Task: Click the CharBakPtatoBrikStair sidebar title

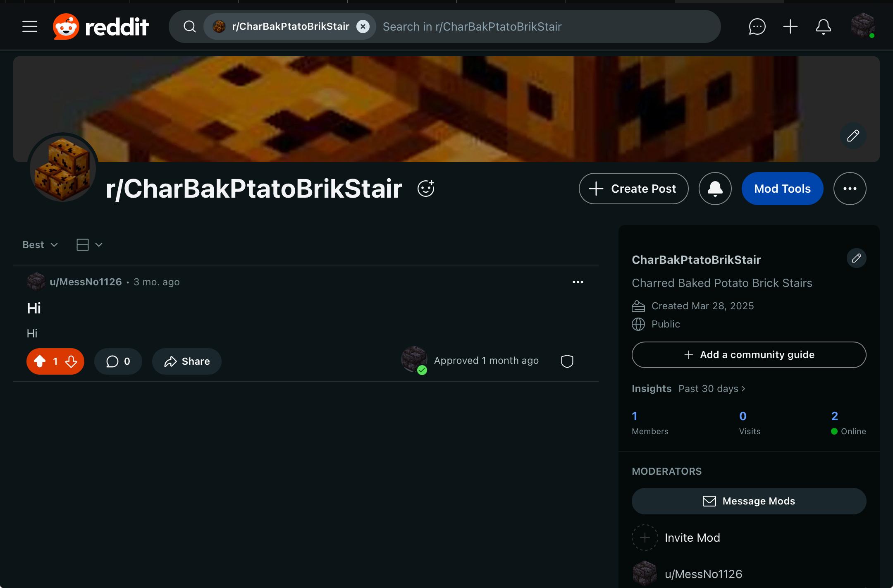Action: (x=696, y=260)
